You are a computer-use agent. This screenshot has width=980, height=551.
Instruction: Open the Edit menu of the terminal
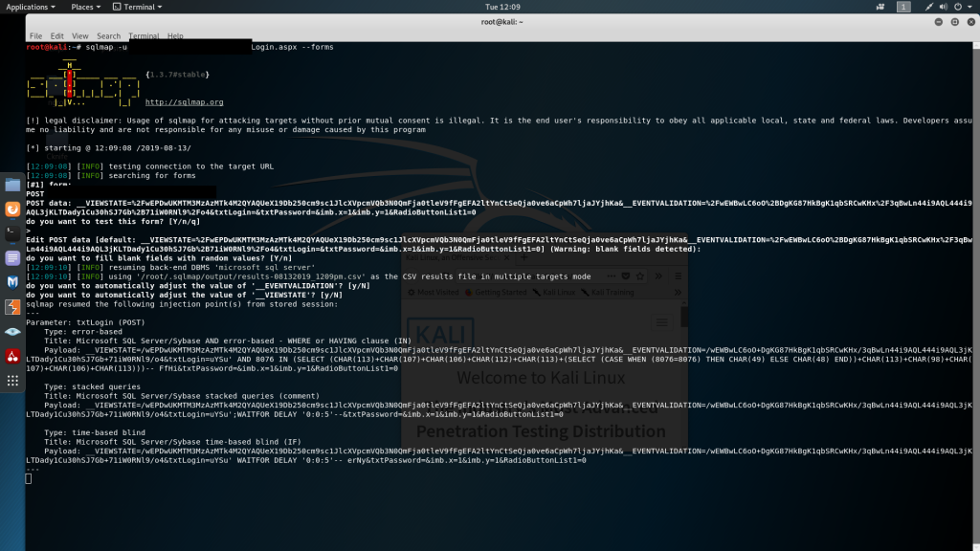click(x=56, y=36)
